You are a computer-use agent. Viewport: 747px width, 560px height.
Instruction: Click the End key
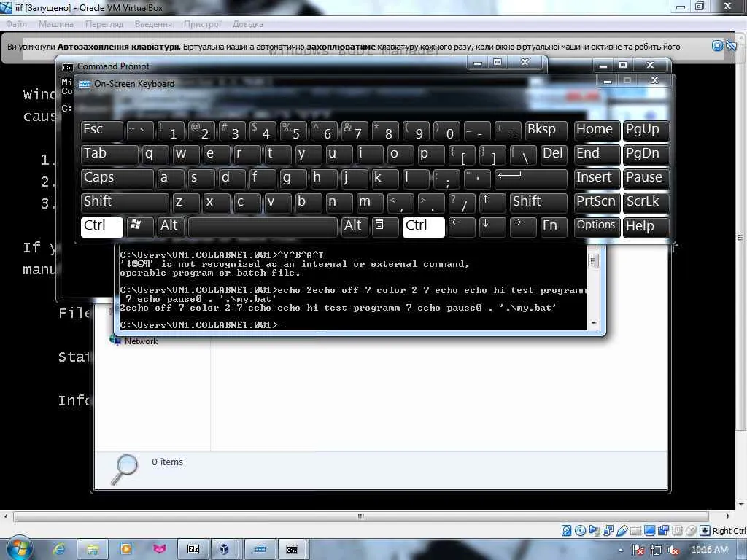point(597,155)
